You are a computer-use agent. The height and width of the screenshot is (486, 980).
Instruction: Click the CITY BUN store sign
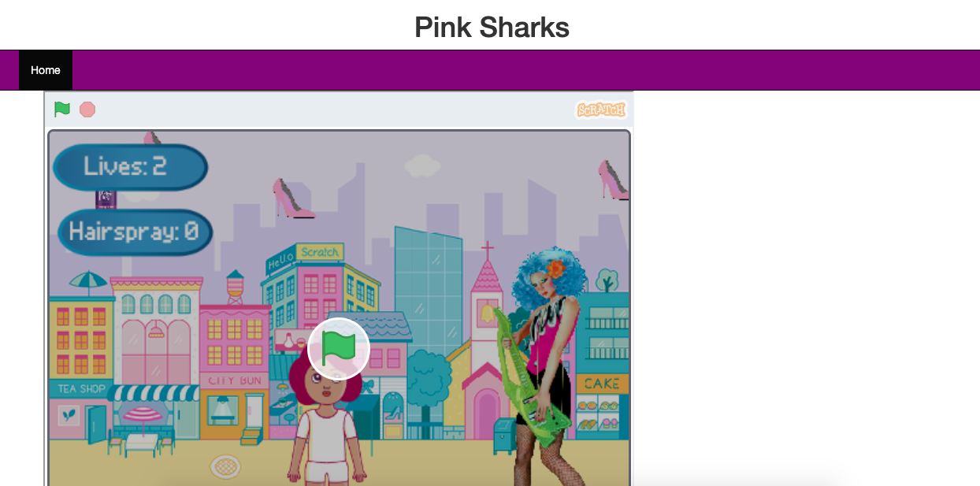pyautogui.click(x=235, y=381)
